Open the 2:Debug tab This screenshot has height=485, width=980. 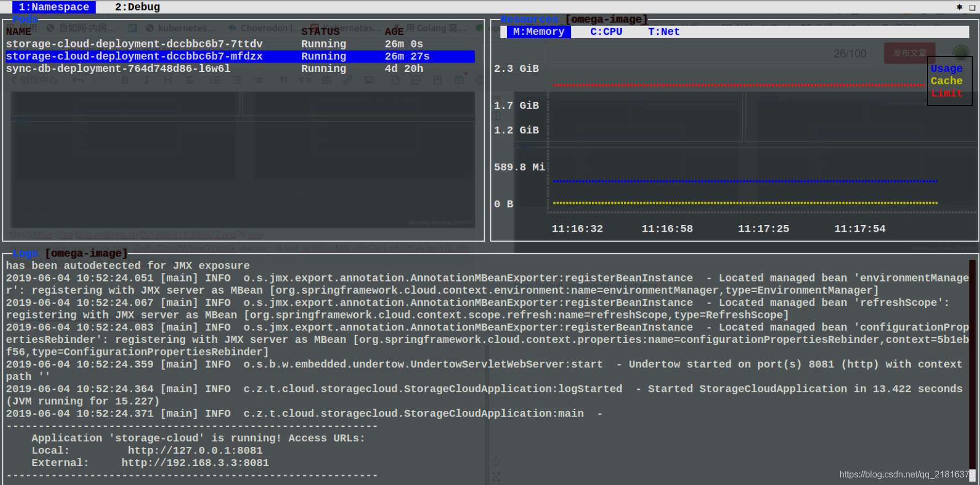(x=137, y=7)
